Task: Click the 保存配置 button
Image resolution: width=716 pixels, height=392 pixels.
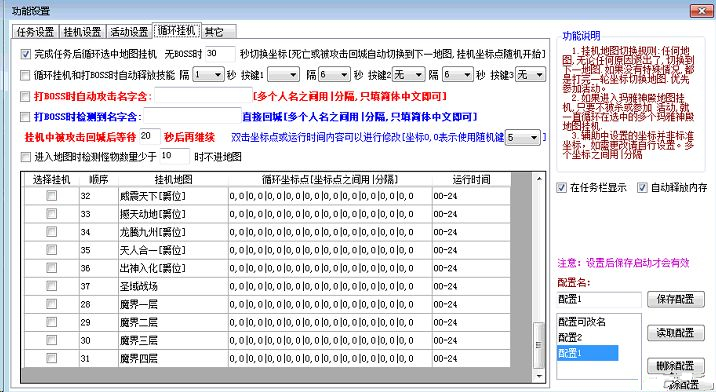Action: (675, 300)
